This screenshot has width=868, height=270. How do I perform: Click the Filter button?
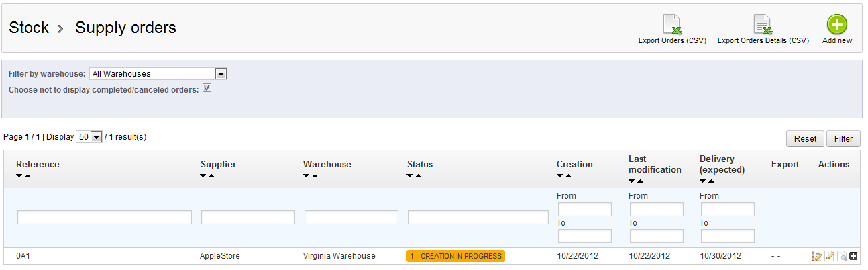pyautogui.click(x=843, y=138)
